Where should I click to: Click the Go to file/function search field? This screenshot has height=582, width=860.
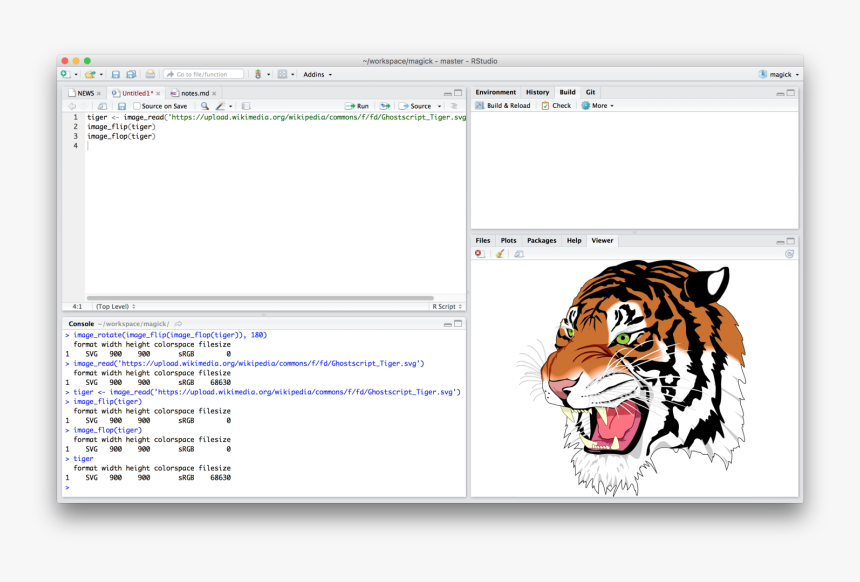coord(205,74)
